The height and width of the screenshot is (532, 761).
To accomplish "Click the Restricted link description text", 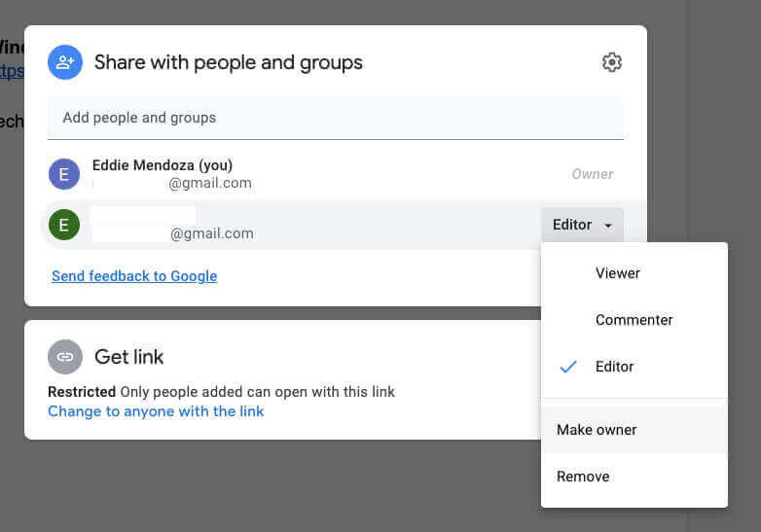I will click(221, 392).
